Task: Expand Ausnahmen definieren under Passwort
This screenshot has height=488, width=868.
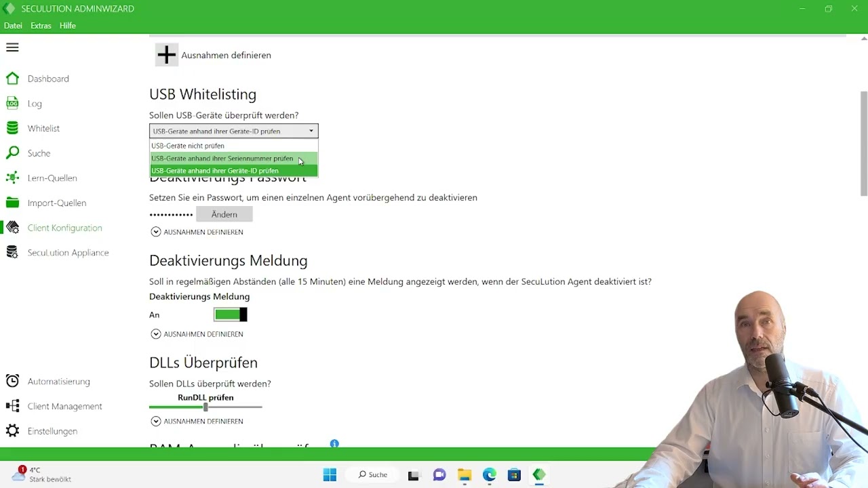Action: pos(197,232)
